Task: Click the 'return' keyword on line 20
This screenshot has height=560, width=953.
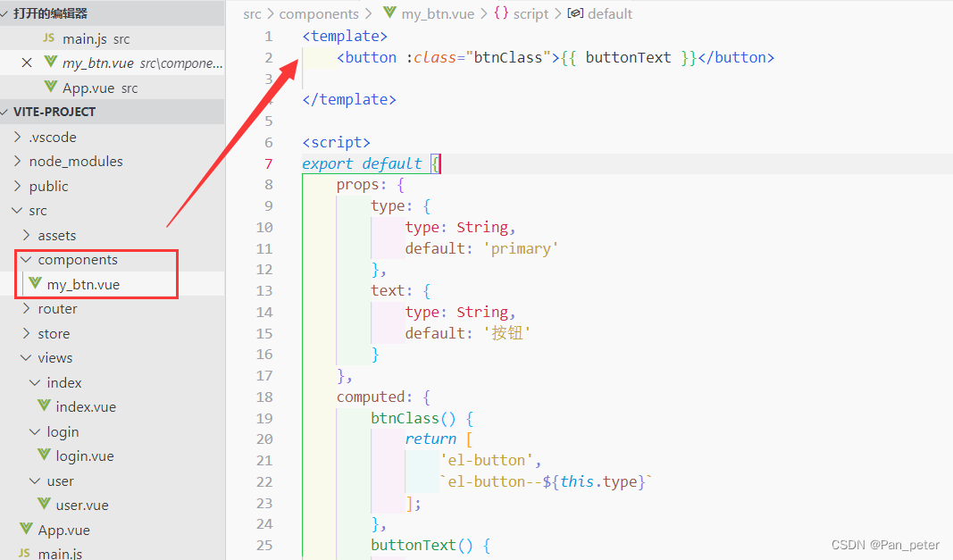Action: (x=431, y=439)
